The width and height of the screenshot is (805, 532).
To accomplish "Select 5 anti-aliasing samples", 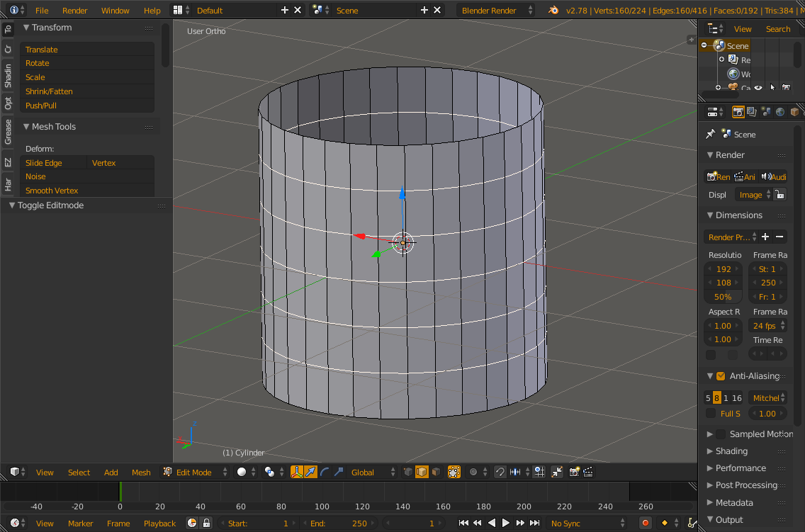I will click(x=708, y=397).
